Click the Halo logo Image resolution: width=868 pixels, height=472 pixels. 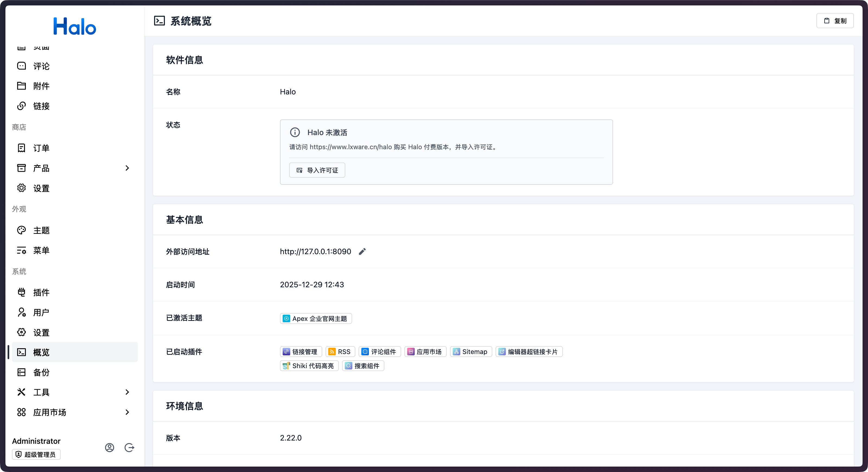pos(75,26)
